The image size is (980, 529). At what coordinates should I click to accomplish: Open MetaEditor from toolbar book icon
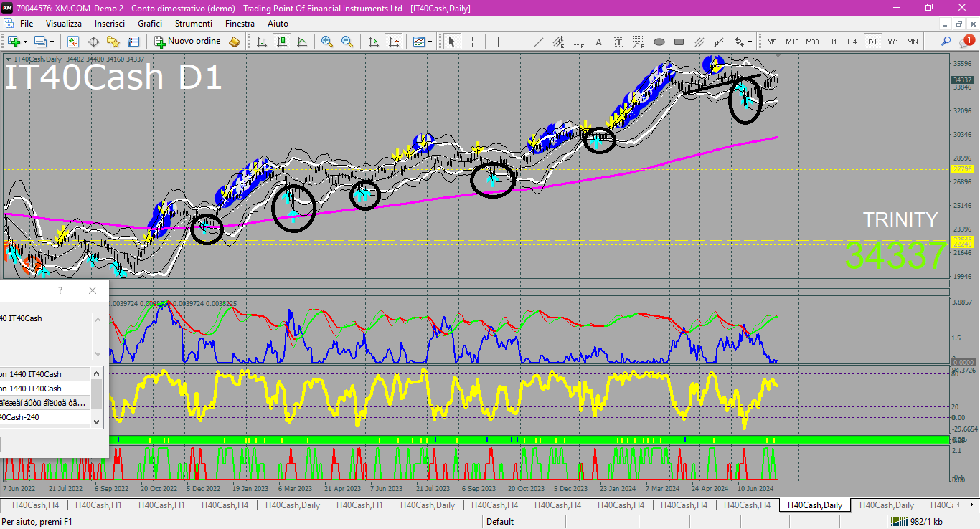coord(235,42)
